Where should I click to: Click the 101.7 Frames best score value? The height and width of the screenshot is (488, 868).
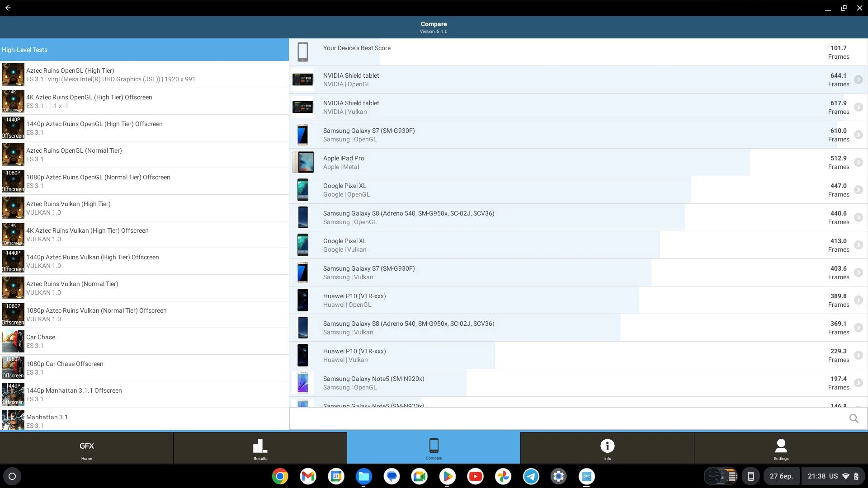[839, 52]
